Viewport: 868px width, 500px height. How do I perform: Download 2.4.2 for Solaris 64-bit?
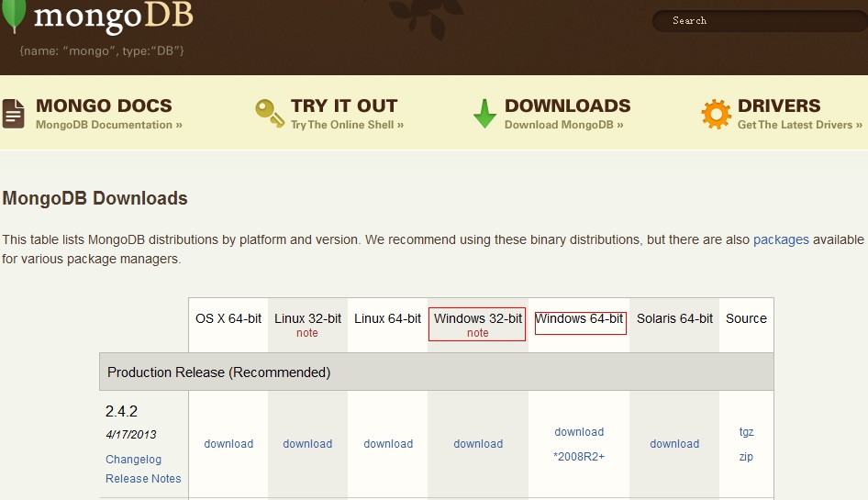tap(674, 443)
